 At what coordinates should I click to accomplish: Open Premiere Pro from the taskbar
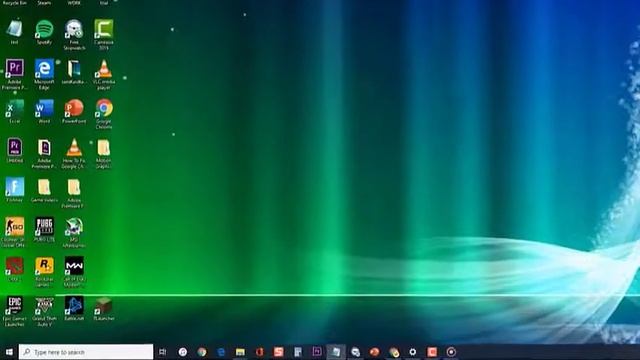click(x=317, y=352)
